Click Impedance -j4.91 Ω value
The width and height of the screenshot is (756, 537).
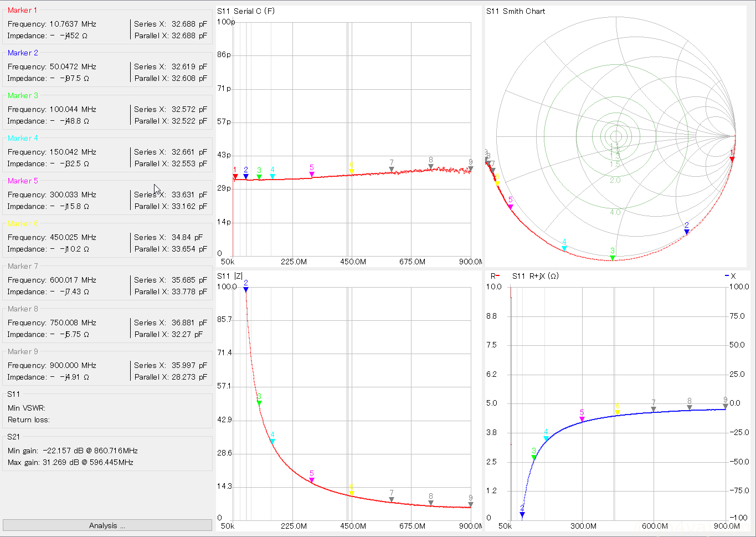coord(69,377)
